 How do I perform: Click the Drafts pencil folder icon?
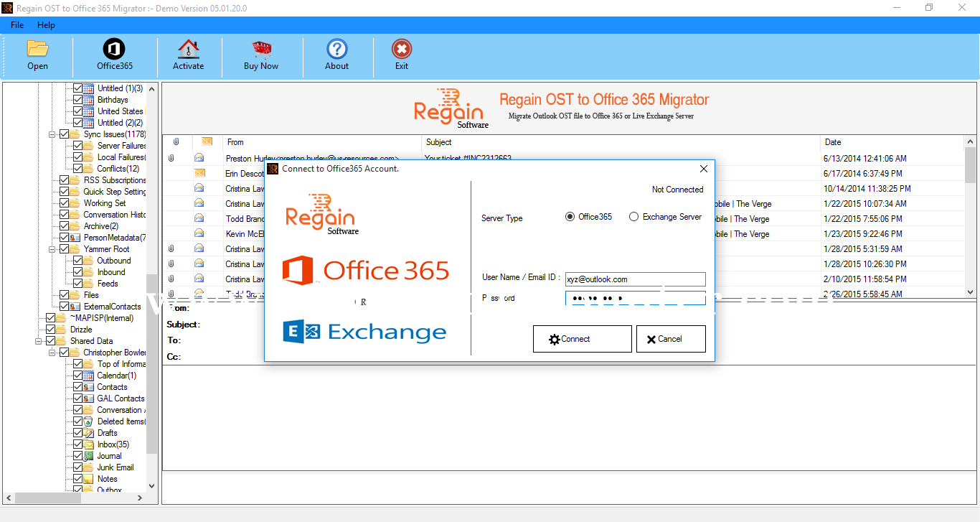pos(89,433)
